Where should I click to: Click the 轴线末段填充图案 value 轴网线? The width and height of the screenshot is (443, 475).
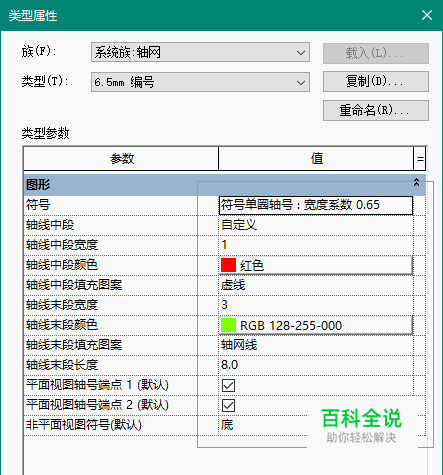[316, 345]
